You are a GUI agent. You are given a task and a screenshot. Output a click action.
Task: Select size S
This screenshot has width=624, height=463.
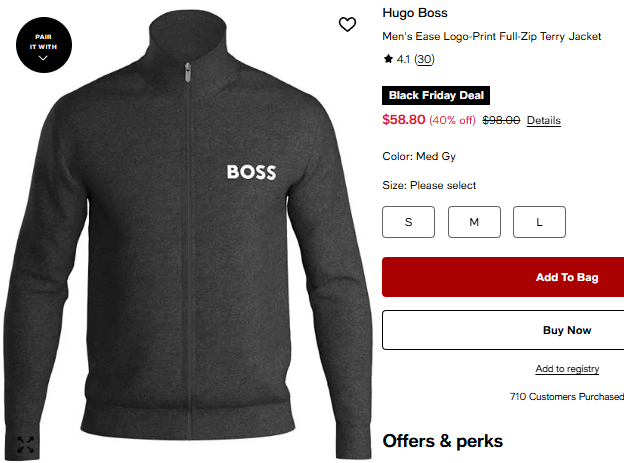pos(408,222)
